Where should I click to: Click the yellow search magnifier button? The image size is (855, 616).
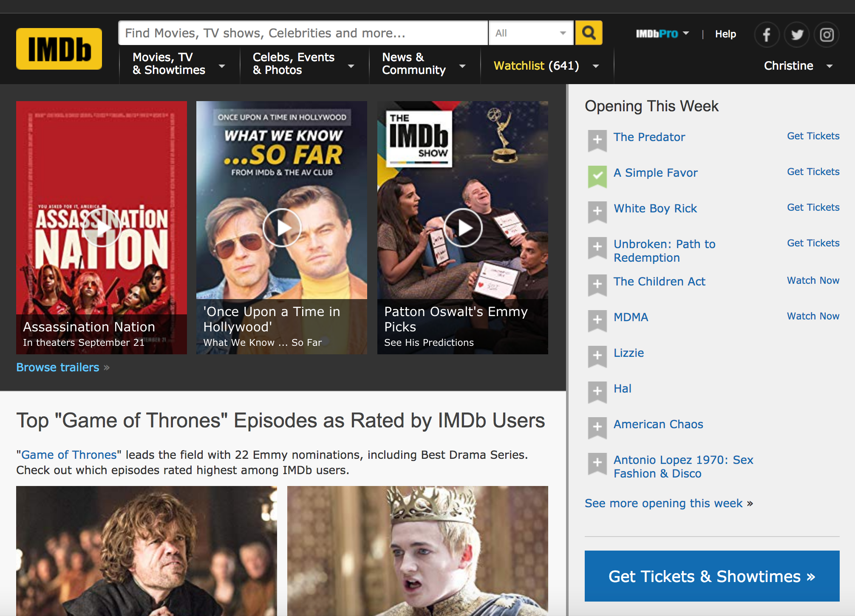pyautogui.click(x=589, y=33)
